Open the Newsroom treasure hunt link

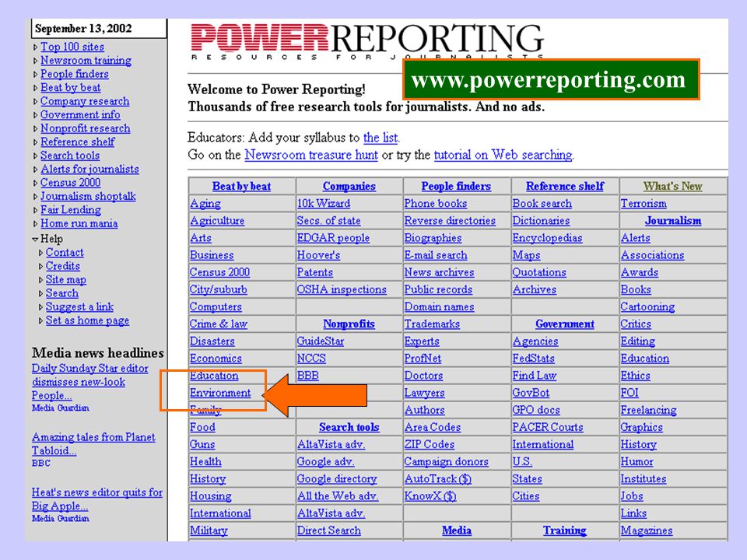click(311, 156)
